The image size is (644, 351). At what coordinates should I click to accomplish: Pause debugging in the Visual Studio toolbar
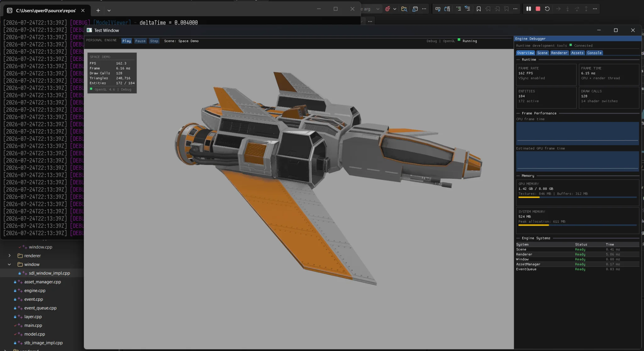(x=529, y=9)
